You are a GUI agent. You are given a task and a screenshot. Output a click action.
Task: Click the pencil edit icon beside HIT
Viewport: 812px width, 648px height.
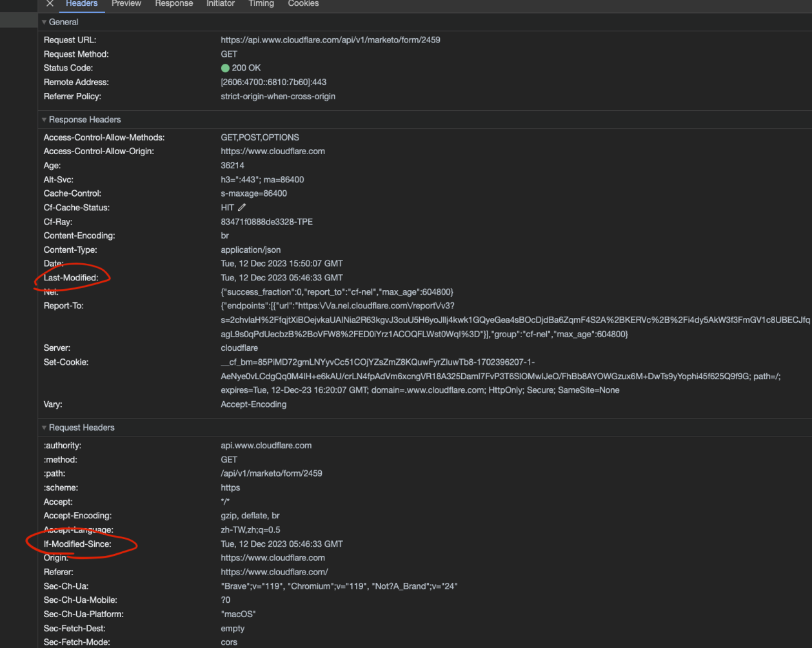click(242, 208)
